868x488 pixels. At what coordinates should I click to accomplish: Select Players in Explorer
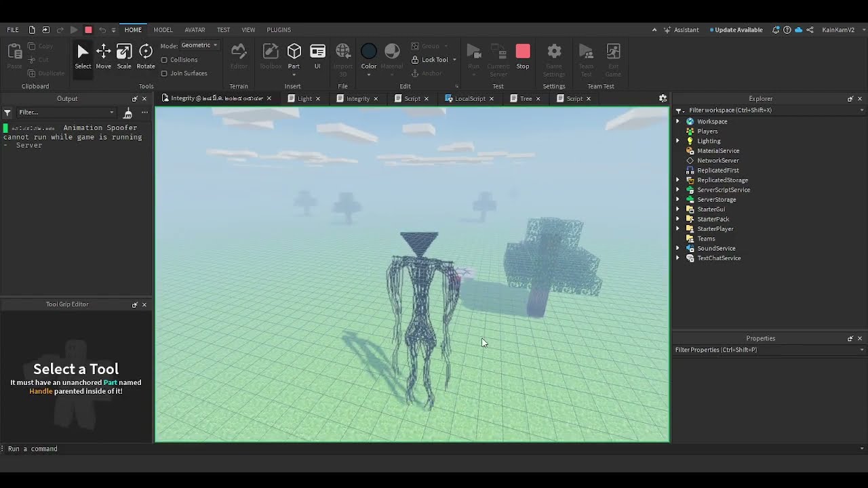click(x=707, y=131)
